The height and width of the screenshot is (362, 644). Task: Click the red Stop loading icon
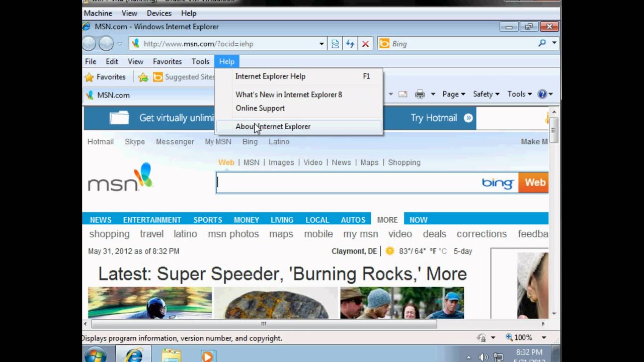pos(365,44)
